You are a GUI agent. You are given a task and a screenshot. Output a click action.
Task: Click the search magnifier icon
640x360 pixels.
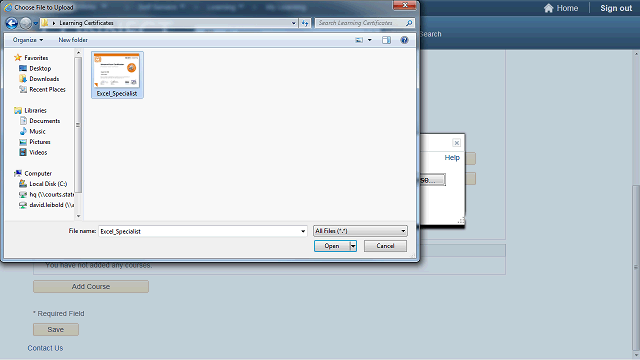pos(409,23)
